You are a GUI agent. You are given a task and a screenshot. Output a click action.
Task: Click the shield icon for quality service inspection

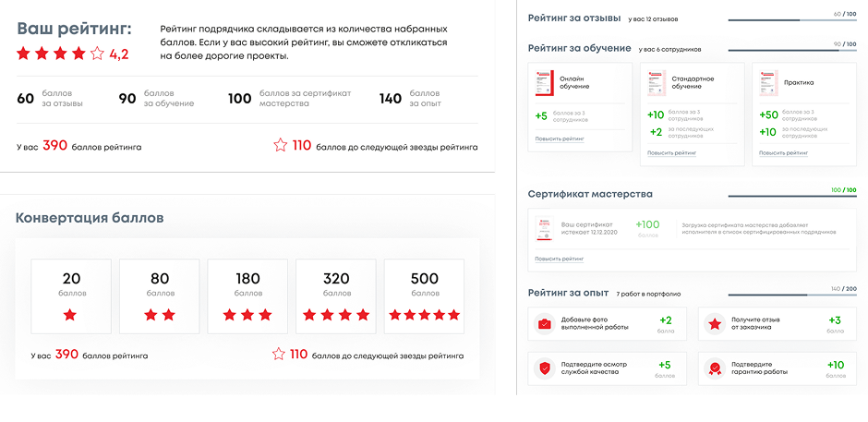545,369
